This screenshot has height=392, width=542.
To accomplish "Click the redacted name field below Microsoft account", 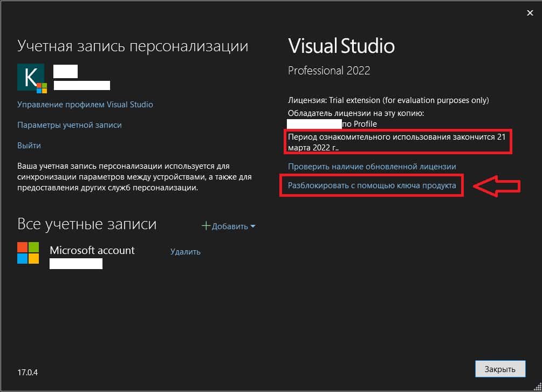I will tap(76, 264).
